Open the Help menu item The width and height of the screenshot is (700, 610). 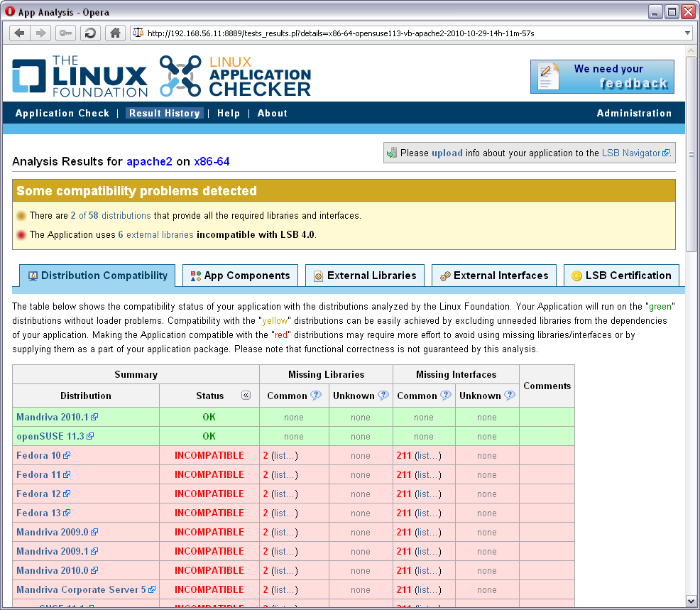[229, 114]
